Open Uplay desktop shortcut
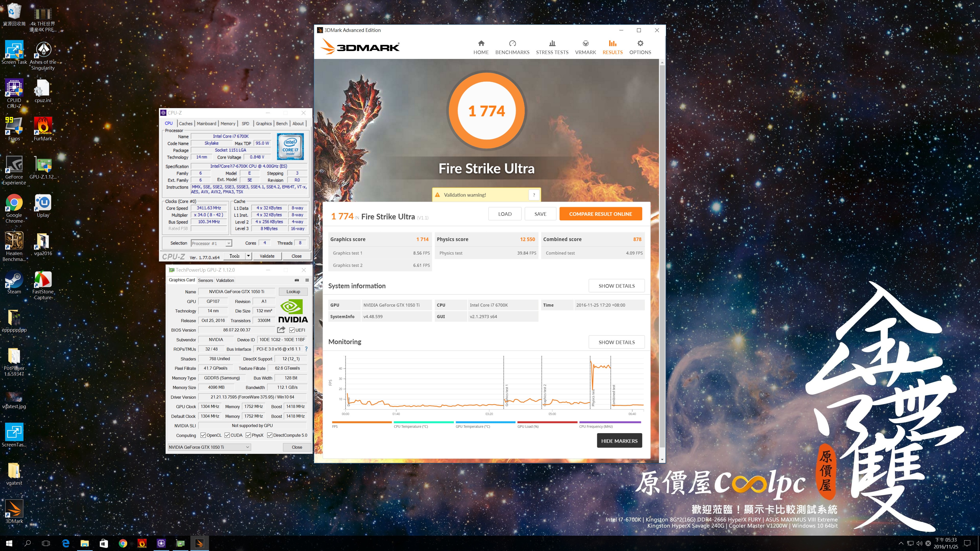This screenshot has width=980, height=551. (43, 206)
